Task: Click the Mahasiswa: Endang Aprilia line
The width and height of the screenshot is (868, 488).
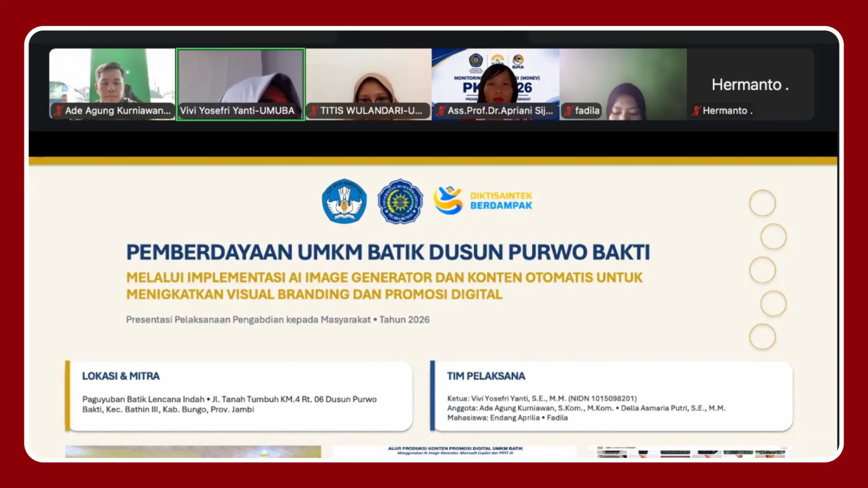Action: click(508, 418)
